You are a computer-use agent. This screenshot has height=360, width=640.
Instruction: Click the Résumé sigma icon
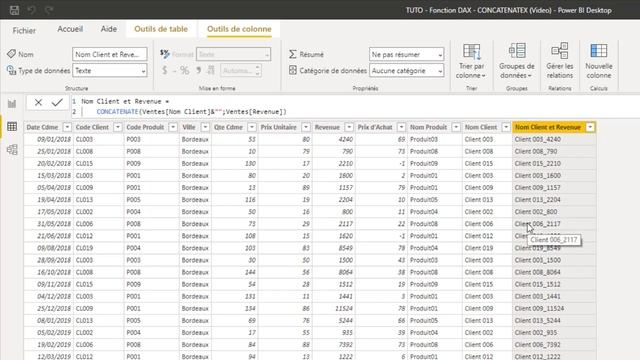(x=293, y=54)
